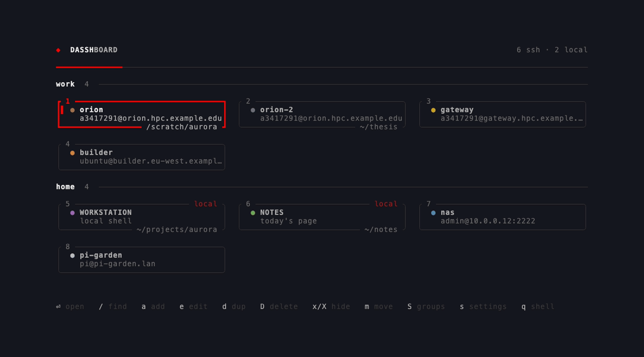Click the DASSHBOARD title
This screenshot has width=644, height=357.
click(94, 50)
